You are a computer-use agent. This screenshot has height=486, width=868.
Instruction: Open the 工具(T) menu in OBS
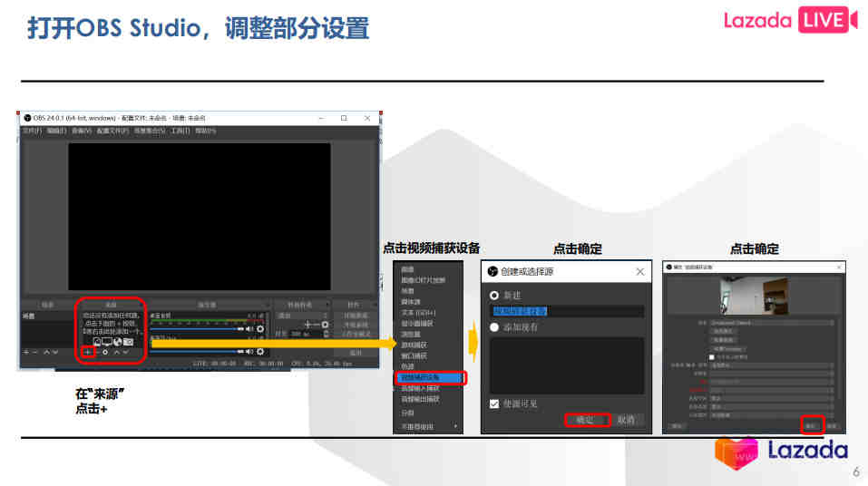click(180, 131)
